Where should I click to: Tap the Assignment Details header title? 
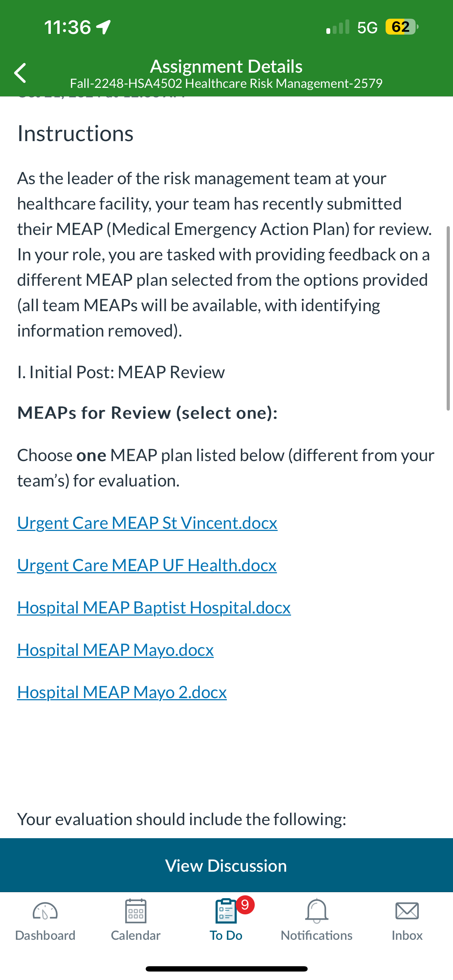226,66
